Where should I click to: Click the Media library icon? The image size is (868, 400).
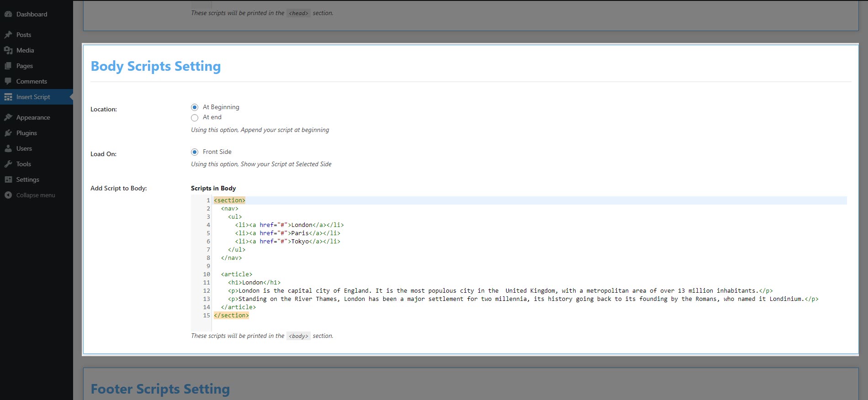(8, 50)
